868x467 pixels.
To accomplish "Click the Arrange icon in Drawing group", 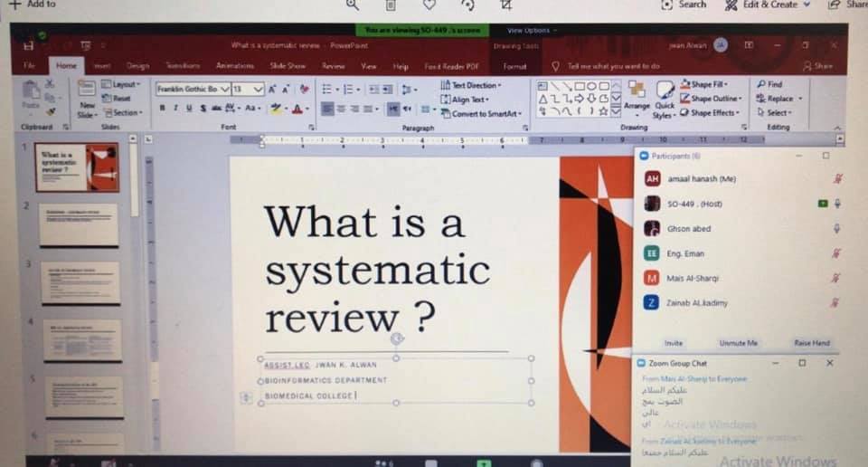I will tap(637, 94).
